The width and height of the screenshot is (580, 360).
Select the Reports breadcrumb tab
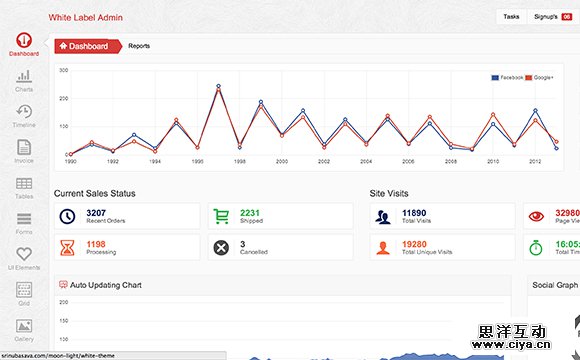(139, 46)
